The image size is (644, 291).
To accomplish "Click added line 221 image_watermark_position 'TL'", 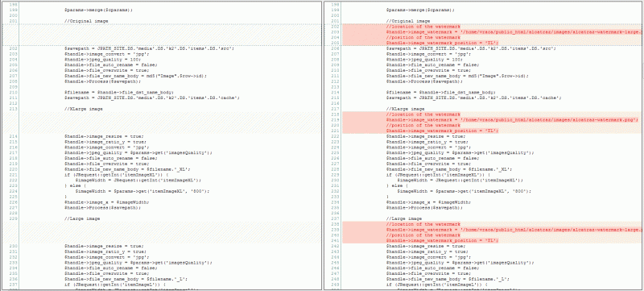I will (x=442, y=131).
